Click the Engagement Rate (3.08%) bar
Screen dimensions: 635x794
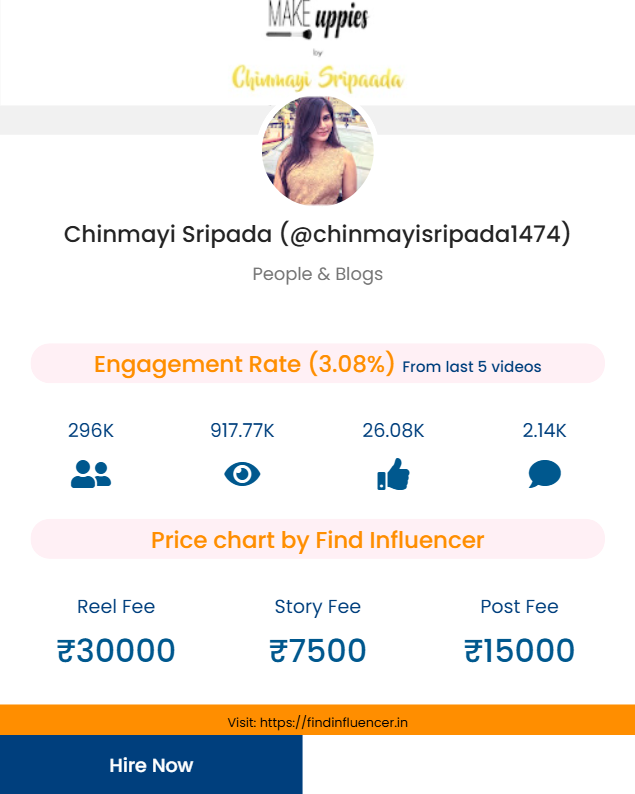244,364
